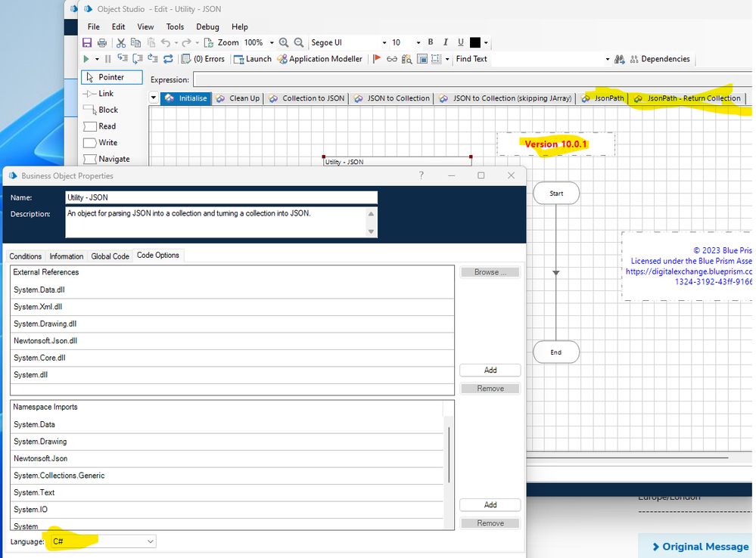Click the Zoom In magnifier icon
756x558 pixels.
point(284,43)
